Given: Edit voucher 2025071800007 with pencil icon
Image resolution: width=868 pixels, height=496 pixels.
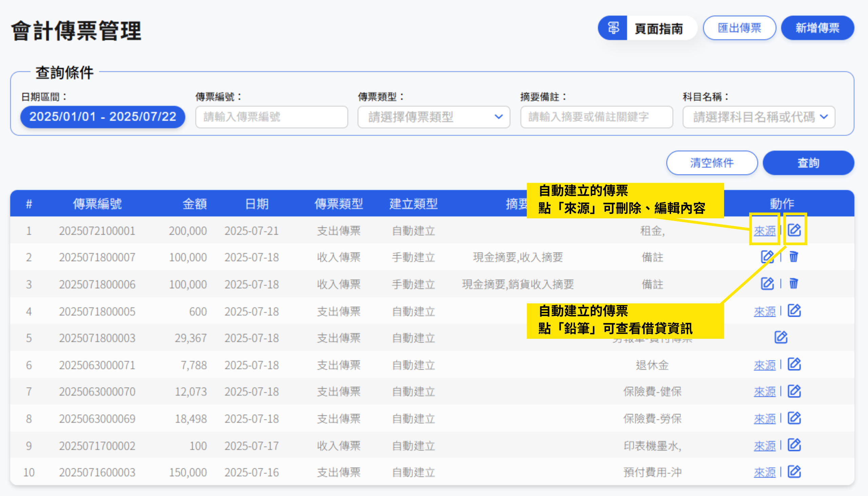Looking at the screenshot, I should pyautogui.click(x=767, y=257).
